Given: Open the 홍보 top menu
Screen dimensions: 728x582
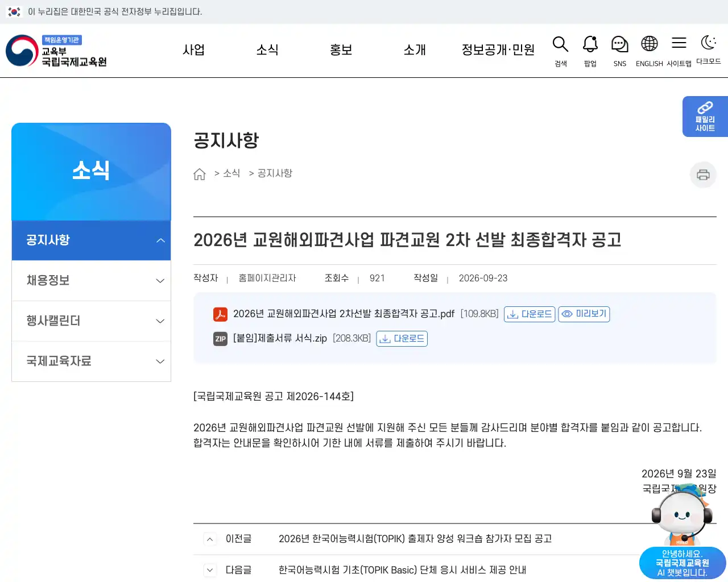Looking at the screenshot, I should 341,50.
